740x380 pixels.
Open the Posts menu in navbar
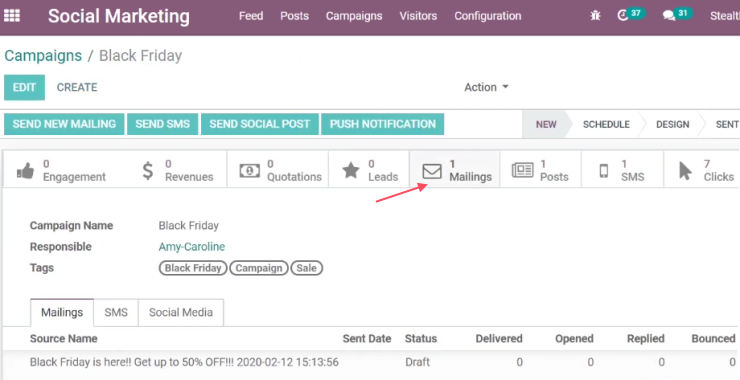294,16
